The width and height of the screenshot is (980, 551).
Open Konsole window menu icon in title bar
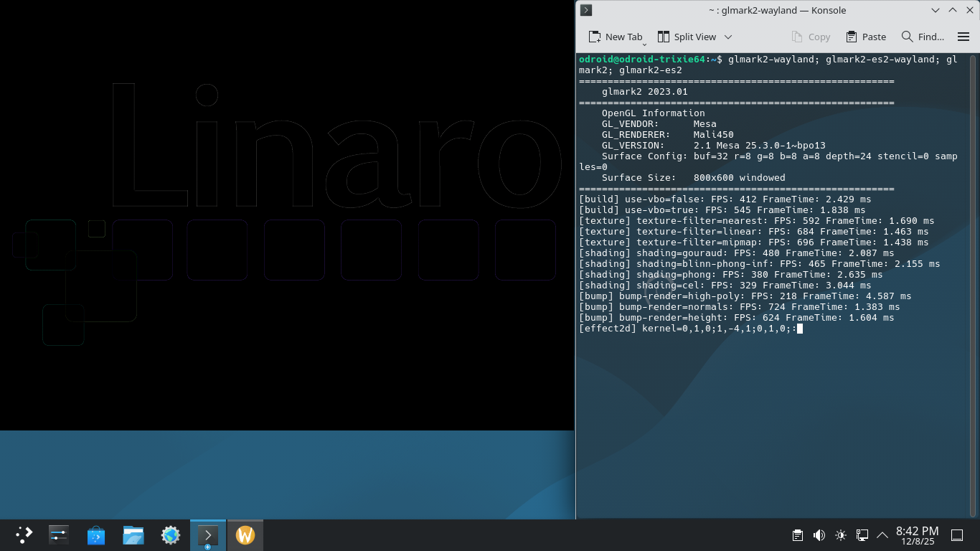tap(586, 10)
